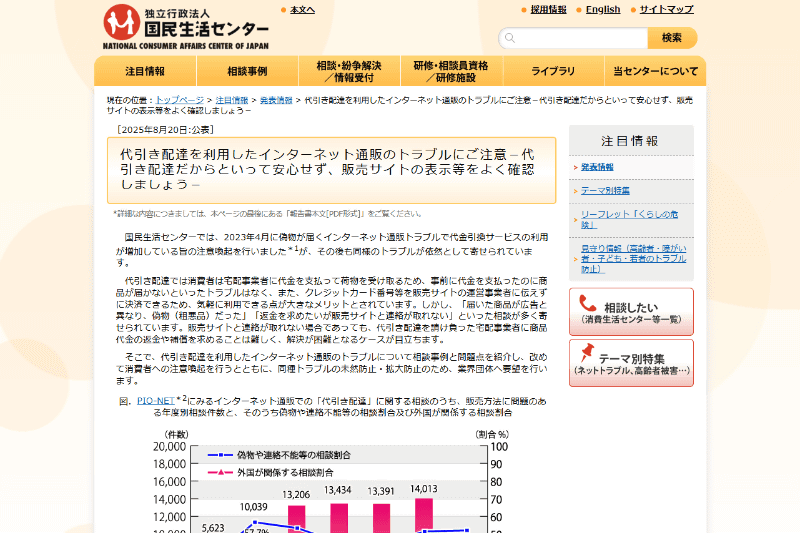
Task: Click the magnifier icon in search box
Action: pyautogui.click(x=510, y=38)
